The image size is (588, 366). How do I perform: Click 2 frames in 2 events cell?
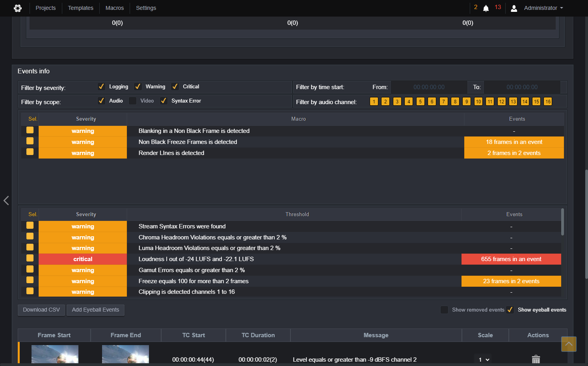pyautogui.click(x=514, y=153)
